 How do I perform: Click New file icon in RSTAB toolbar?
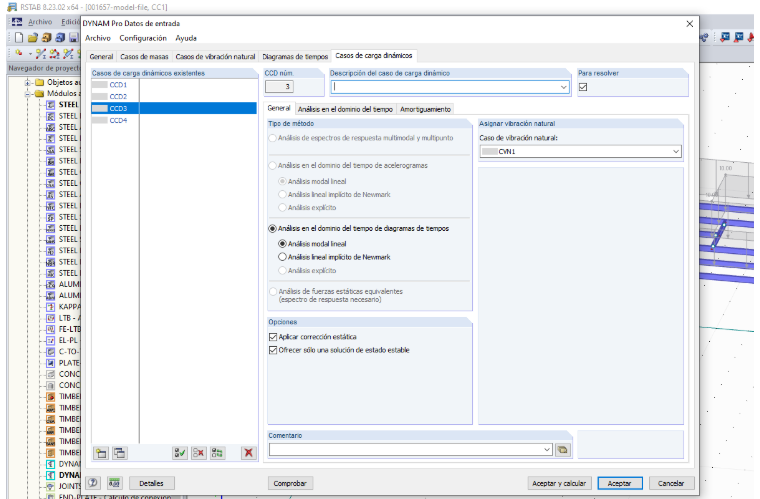[18, 37]
